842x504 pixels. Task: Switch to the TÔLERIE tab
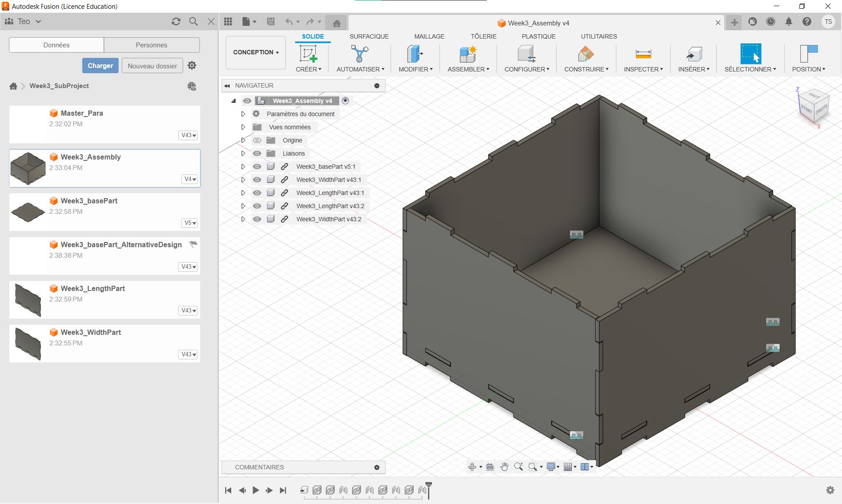point(483,36)
